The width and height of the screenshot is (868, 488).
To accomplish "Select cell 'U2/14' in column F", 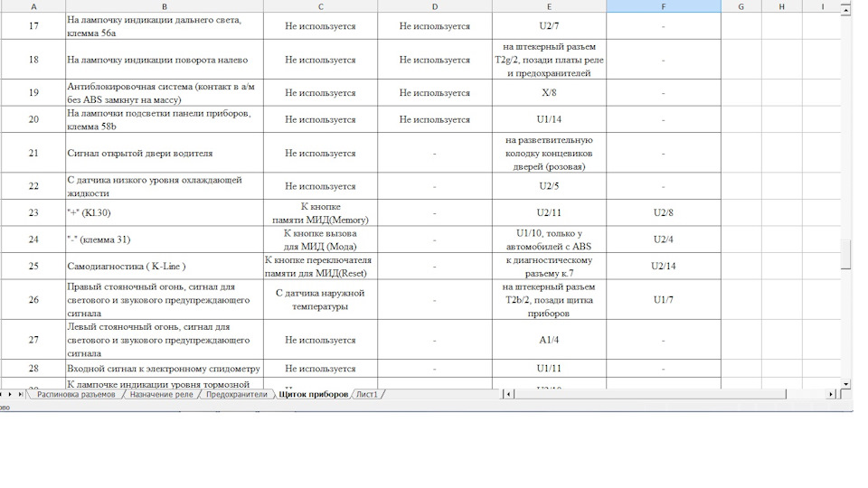I will pos(663,266).
